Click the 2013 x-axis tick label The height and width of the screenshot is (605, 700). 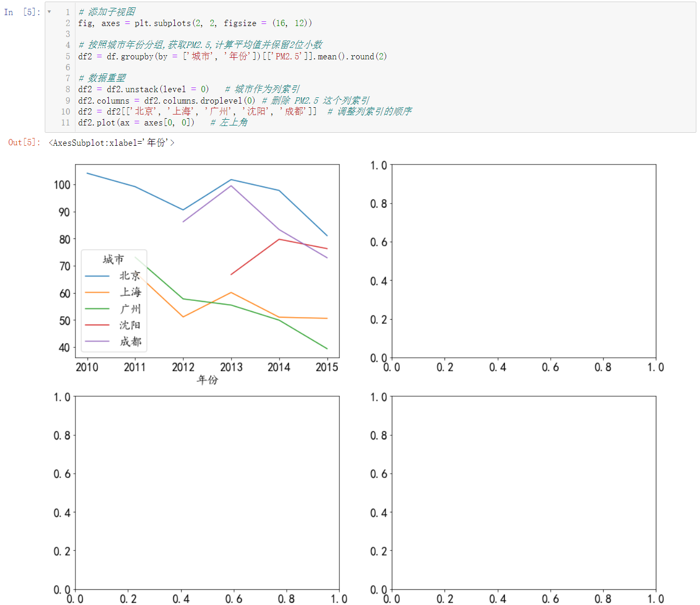pyautogui.click(x=231, y=367)
